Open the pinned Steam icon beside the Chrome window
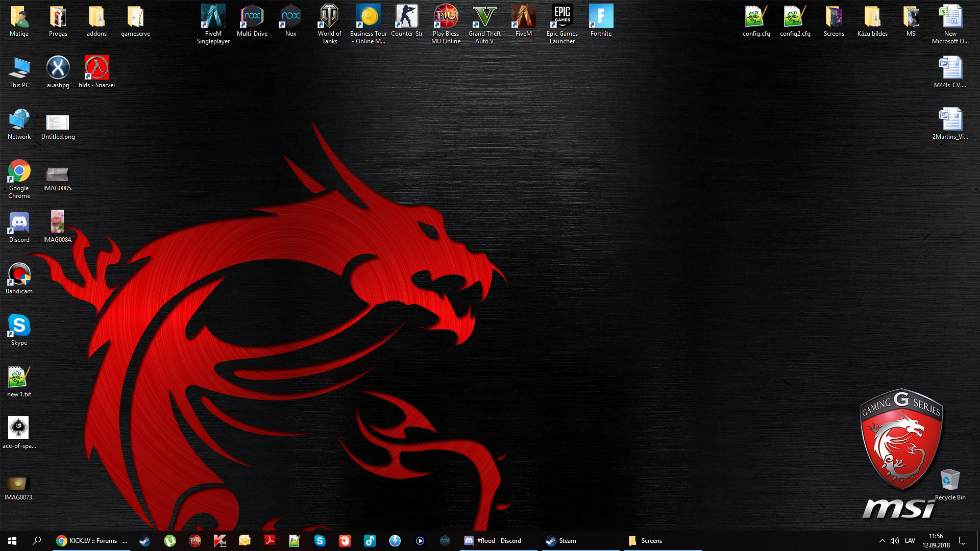The height and width of the screenshot is (551, 980). pyautogui.click(x=145, y=541)
